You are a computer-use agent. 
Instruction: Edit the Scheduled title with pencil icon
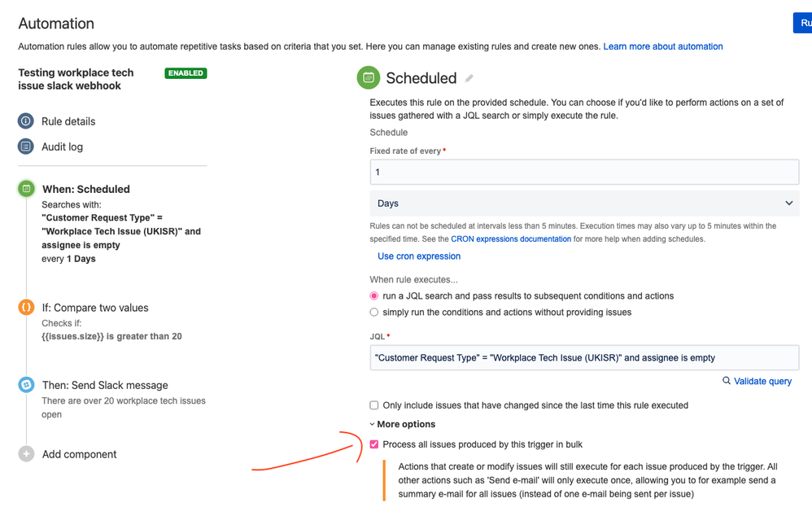pyautogui.click(x=469, y=78)
